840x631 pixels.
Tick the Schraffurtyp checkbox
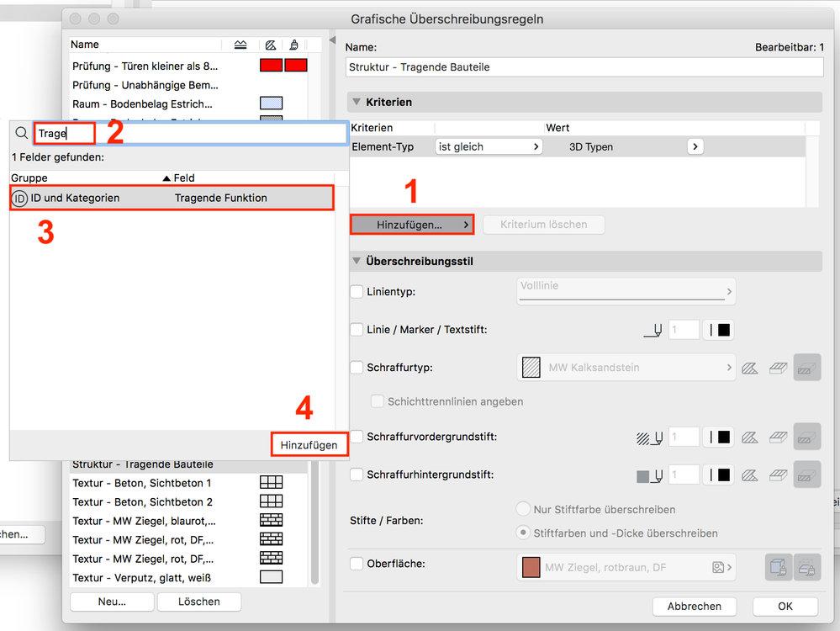[357, 367]
